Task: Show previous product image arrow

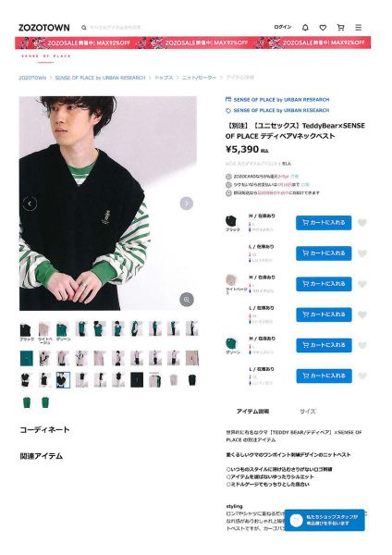Action: [x=30, y=203]
